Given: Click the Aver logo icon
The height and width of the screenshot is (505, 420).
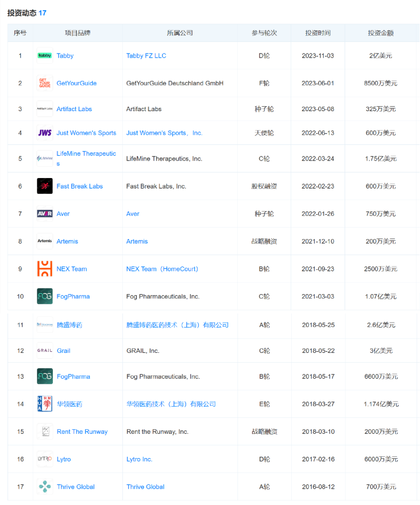Looking at the screenshot, I should point(45,214).
